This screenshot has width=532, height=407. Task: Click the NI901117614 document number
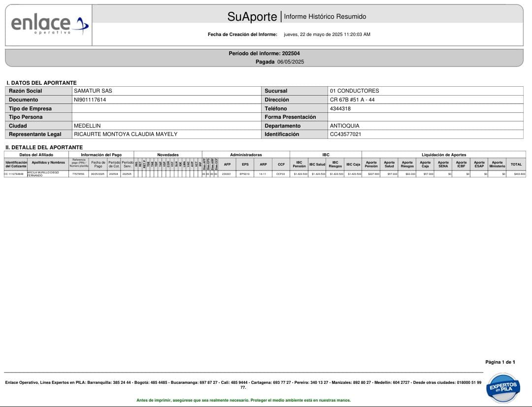tap(90, 100)
